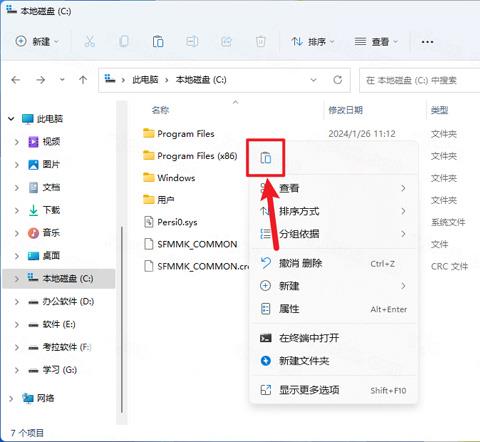Open the 排序 sort dropdown in toolbar
The image size is (480, 442).
tap(313, 42)
